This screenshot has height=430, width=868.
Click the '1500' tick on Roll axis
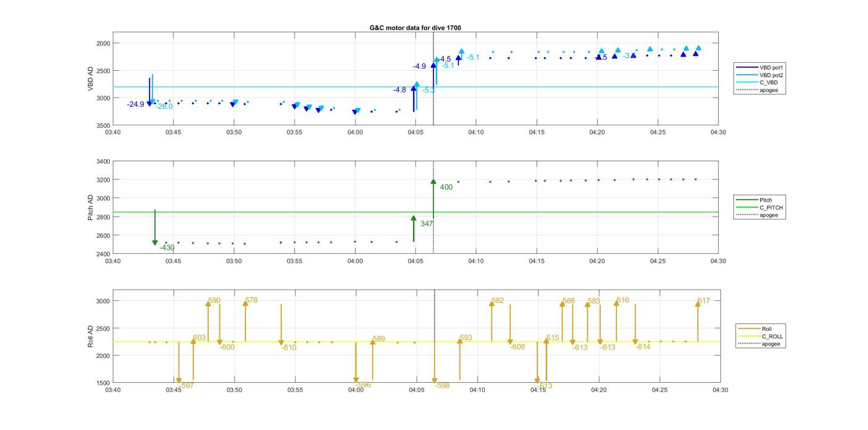click(x=102, y=383)
